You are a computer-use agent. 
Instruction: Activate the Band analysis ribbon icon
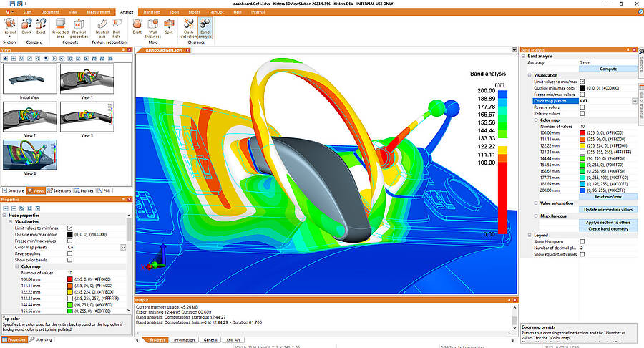pyautogui.click(x=205, y=28)
